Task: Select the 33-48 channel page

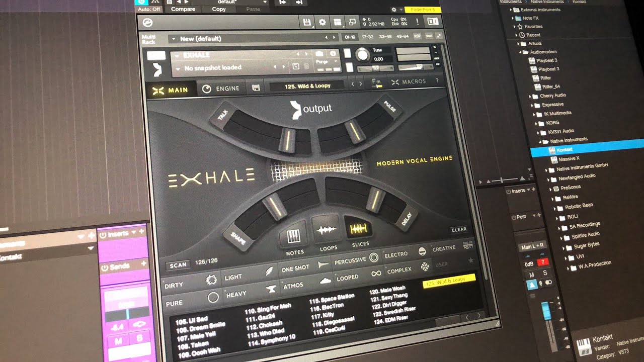Action: [385, 37]
